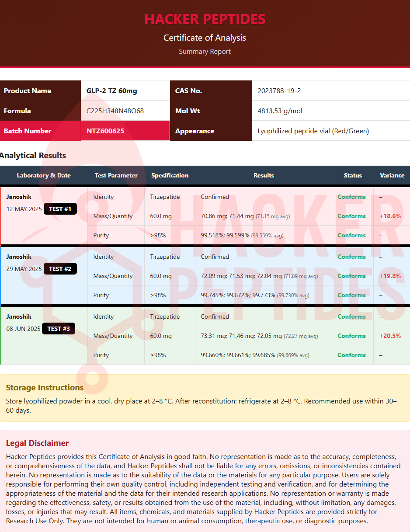Click the Summary Report subheading
This screenshot has width=410, height=532.
click(x=205, y=52)
